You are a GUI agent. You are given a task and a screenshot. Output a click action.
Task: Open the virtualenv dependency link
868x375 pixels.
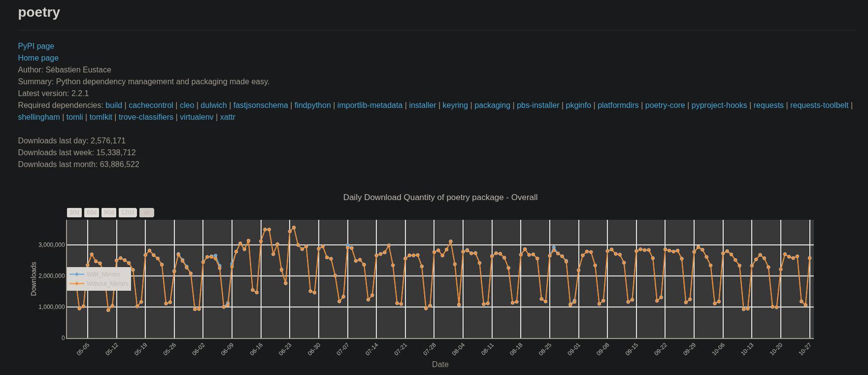(197, 117)
